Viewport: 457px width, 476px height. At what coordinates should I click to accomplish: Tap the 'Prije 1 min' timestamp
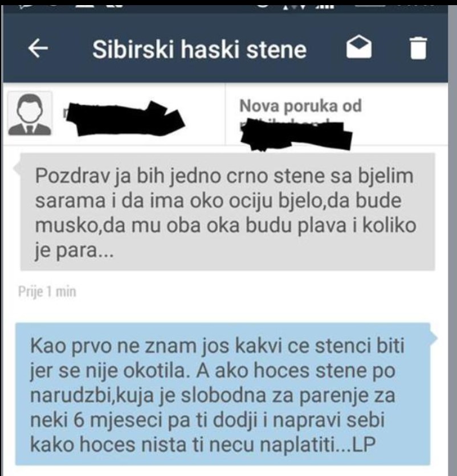click(47, 292)
